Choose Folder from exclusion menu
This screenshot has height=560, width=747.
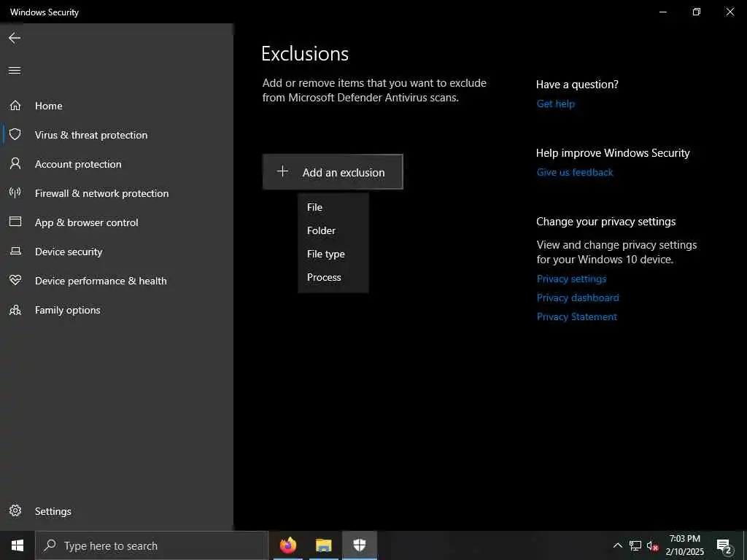click(333, 230)
